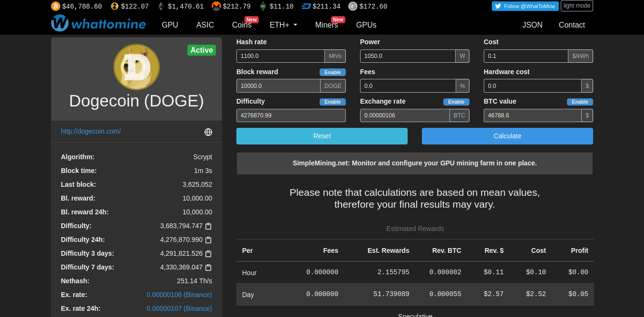Viewport: 644px width, 317px height.
Task: Click the Calculate button
Action: (507, 136)
